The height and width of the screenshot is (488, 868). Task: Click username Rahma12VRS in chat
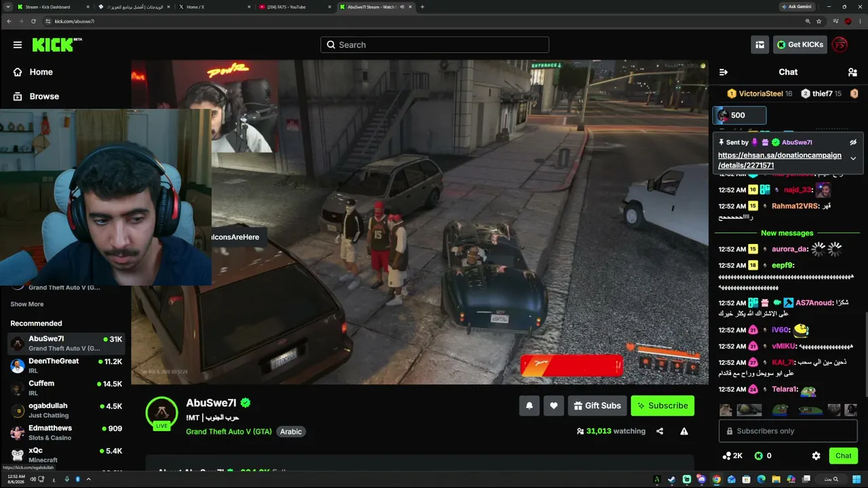pos(795,206)
